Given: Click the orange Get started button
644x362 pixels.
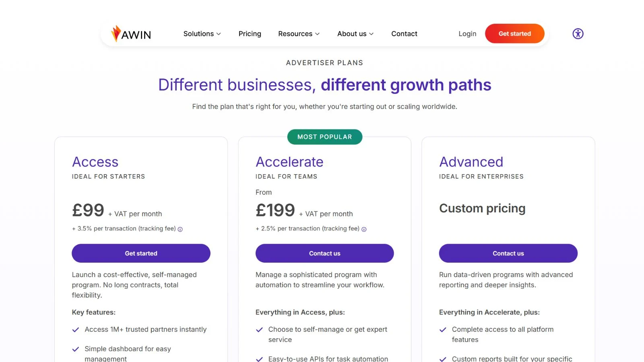Looking at the screenshot, I should pyautogui.click(x=514, y=34).
